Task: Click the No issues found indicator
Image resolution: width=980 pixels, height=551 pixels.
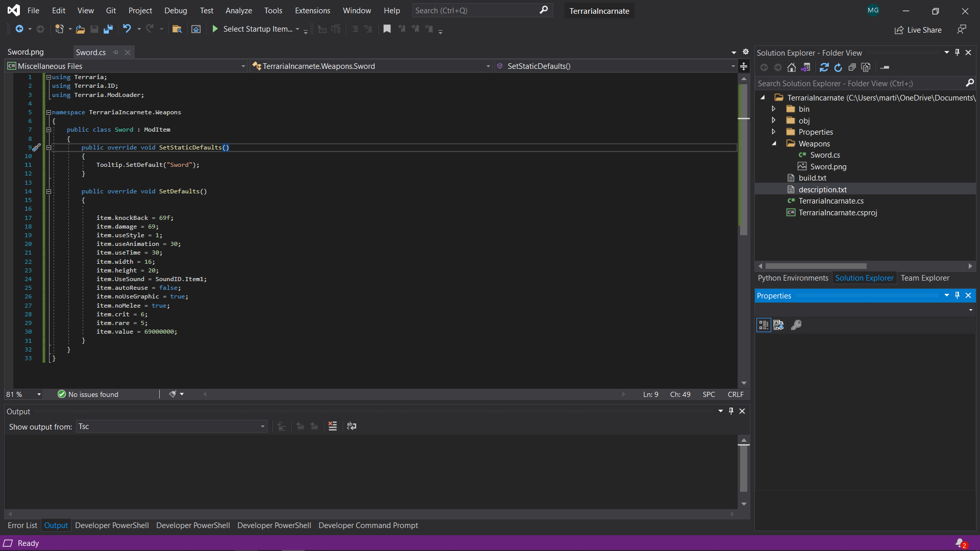Action: click(x=88, y=394)
